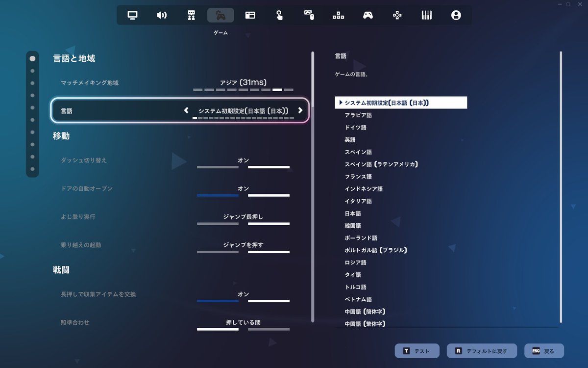This screenshot has width=588, height=368.
Task: Open the controller D-pad mapping tab icon
Action: pos(397,15)
